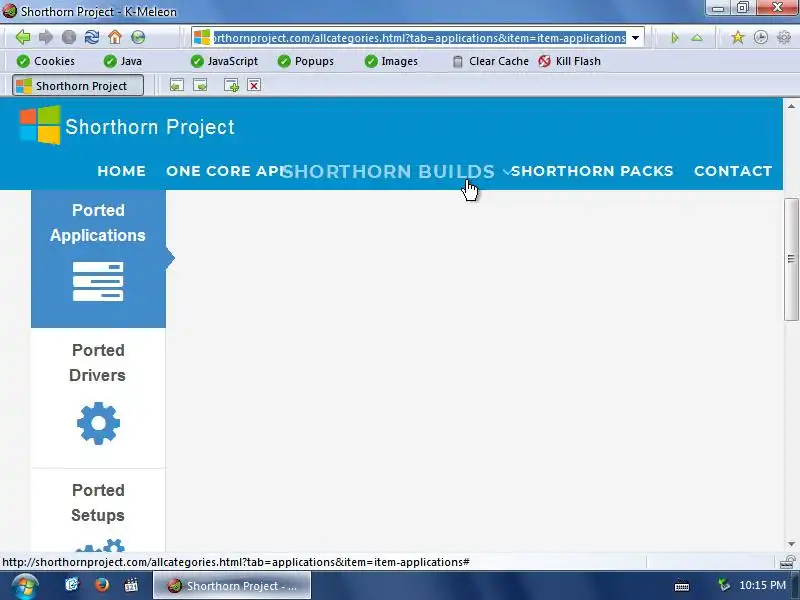Click inside the URL address field

coord(419,38)
